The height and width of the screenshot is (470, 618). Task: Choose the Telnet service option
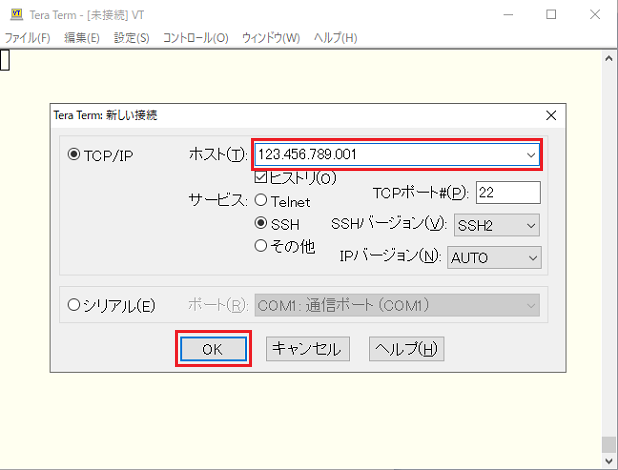coord(261,201)
